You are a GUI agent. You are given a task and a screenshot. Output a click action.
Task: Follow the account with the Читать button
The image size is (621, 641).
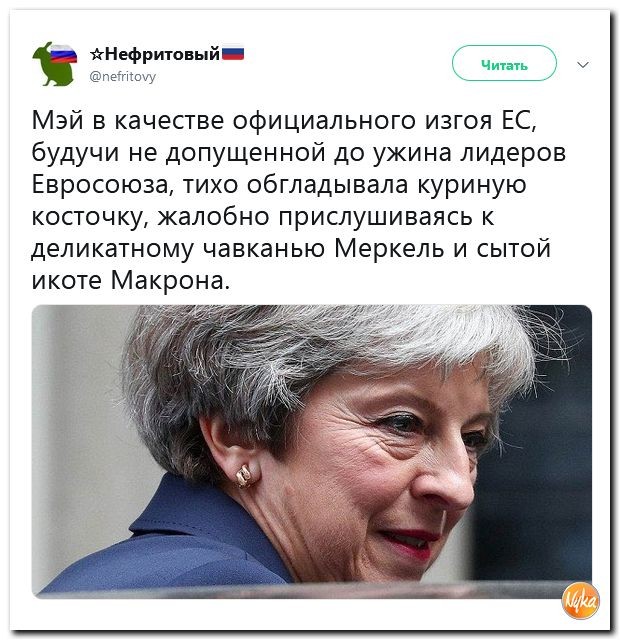coord(504,63)
